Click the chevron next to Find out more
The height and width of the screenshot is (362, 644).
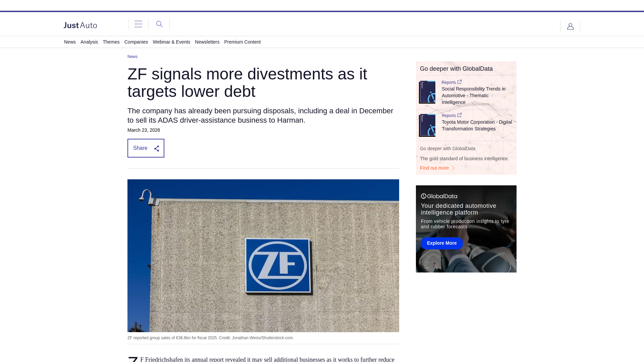453,168
